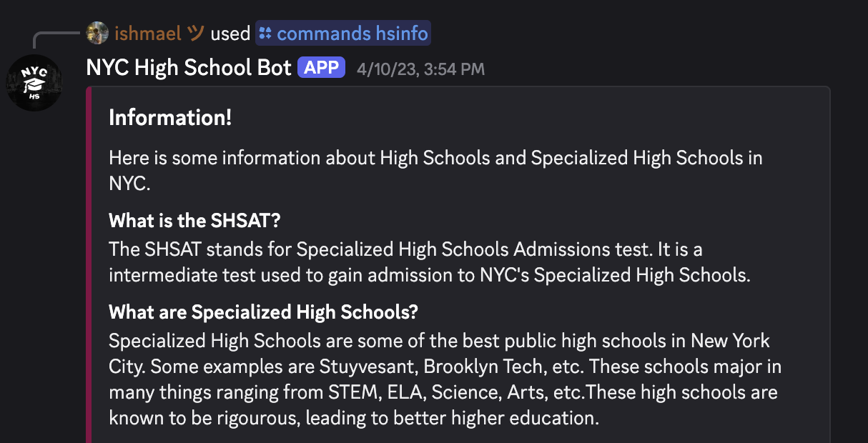The image size is (868, 443).
Task: Click the Information! embed title
Action: pyautogui.click(x=170, y=118)
